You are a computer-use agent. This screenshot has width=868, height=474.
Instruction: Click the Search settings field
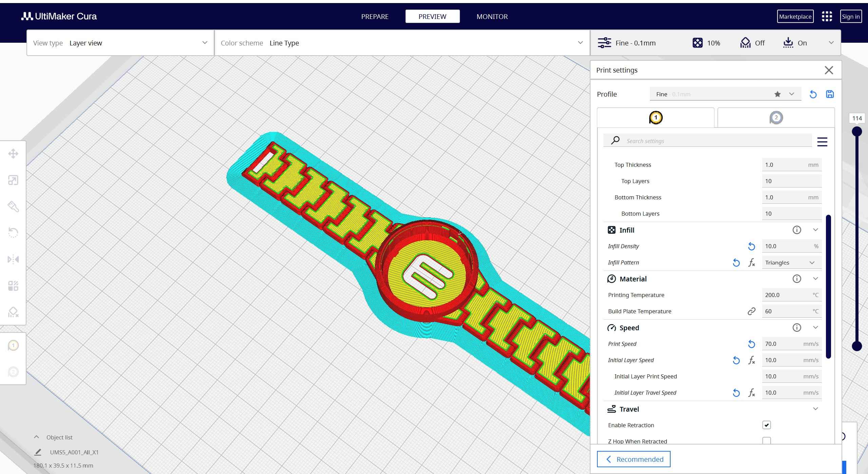(708, 141)
